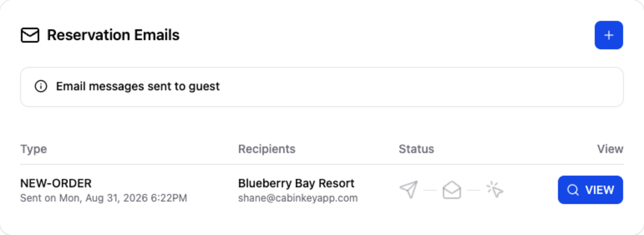Open the NEW-ORDER email with VIEW button

pyautogui.click(x=590, y=190)
